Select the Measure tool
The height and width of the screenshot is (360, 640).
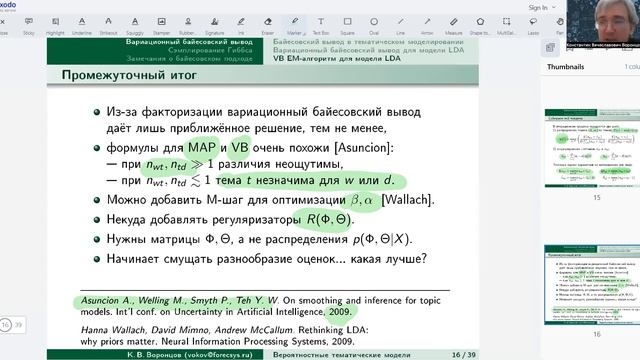click(453, 25)
